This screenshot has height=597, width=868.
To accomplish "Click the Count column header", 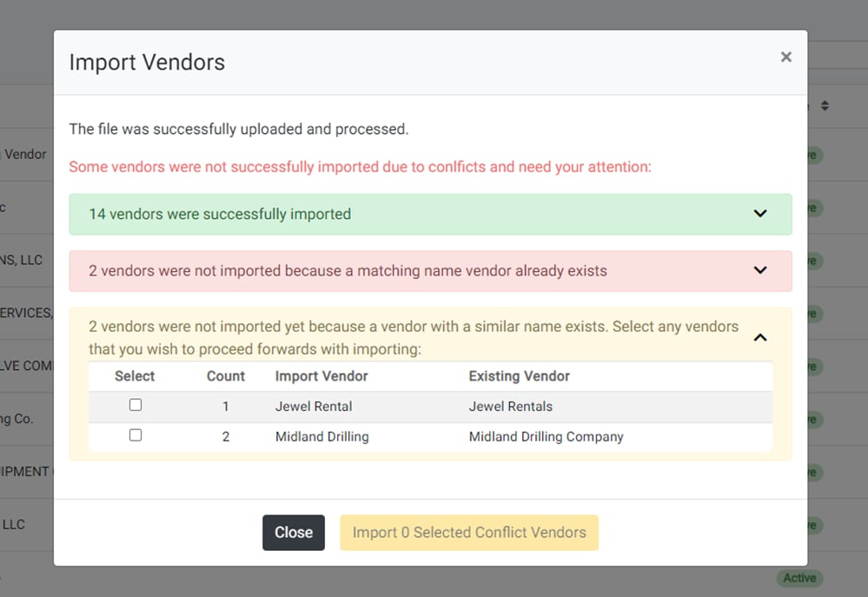I will coord(225,376).
